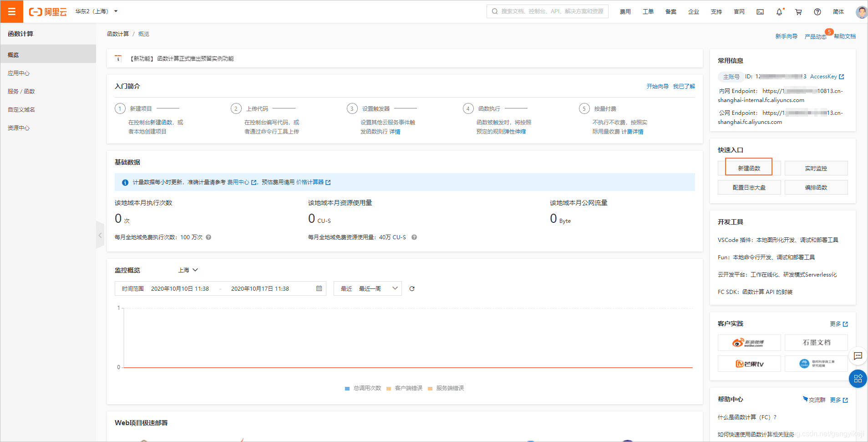Open the 交流群 group icon link
Viewport: 868px width, 442px height.
814,400
